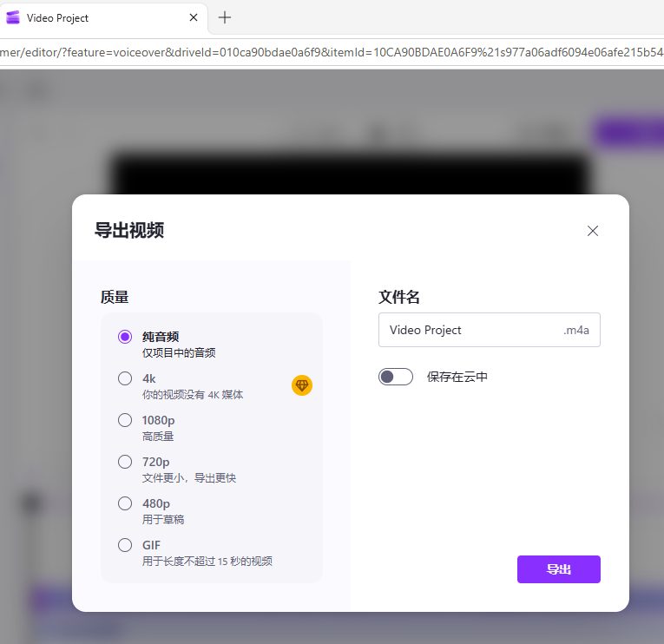Click the Clipchamp favicon in the tab
Screen dimensions: 664x644
[x=13, y=17]
